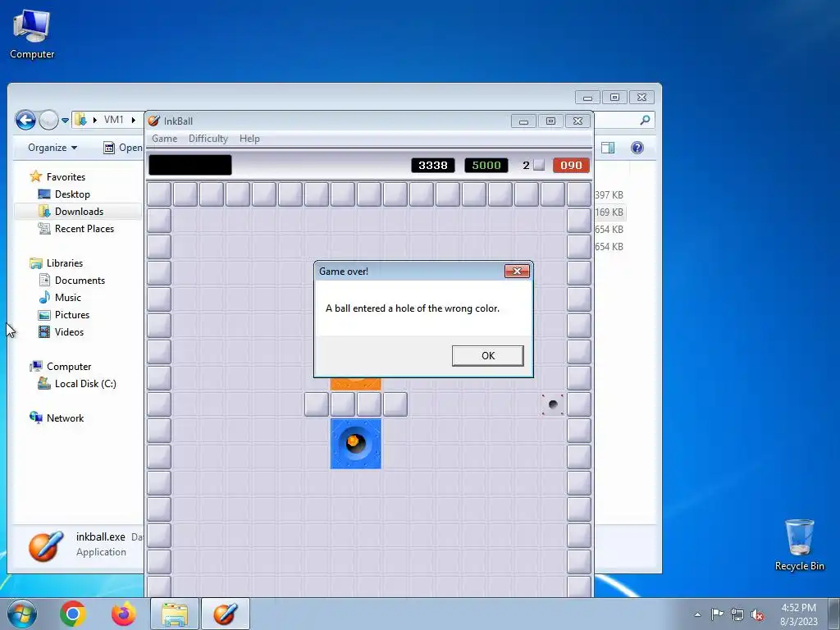Select Downloads in navigation pane
Image resolution: width=840 pixels, height=630 pixels.
79,212
